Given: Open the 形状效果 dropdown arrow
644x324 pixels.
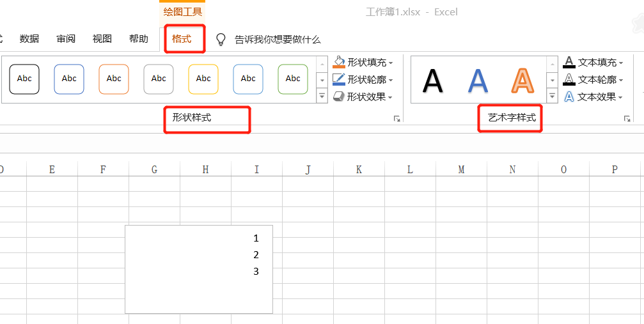Looking at the screenshot, I should pyautogui.click(x=390, y=97).
